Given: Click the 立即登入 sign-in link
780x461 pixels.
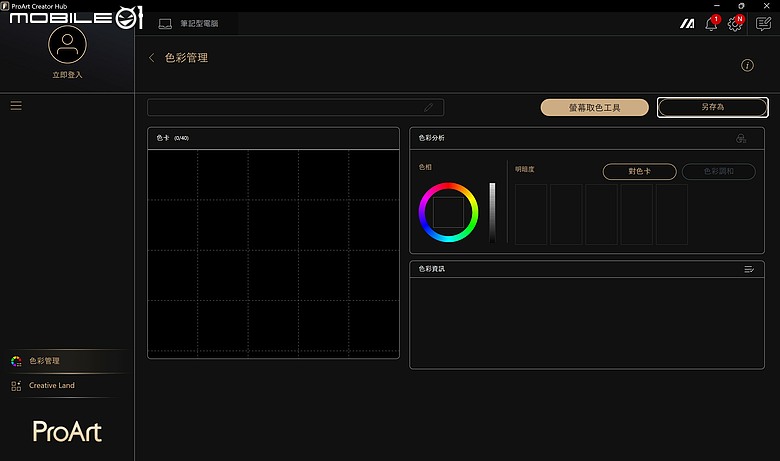Looking at the screenshot, I should click(67, 75).
